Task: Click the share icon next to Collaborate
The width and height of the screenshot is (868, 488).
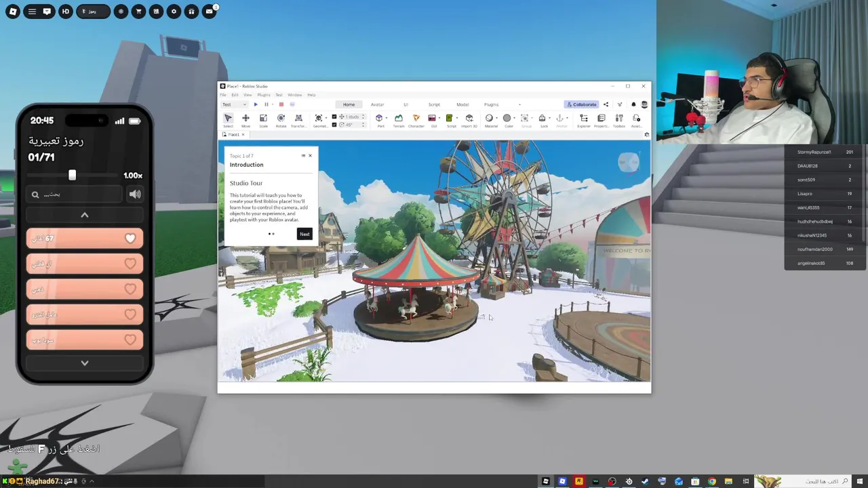Action: click(606, 104)
